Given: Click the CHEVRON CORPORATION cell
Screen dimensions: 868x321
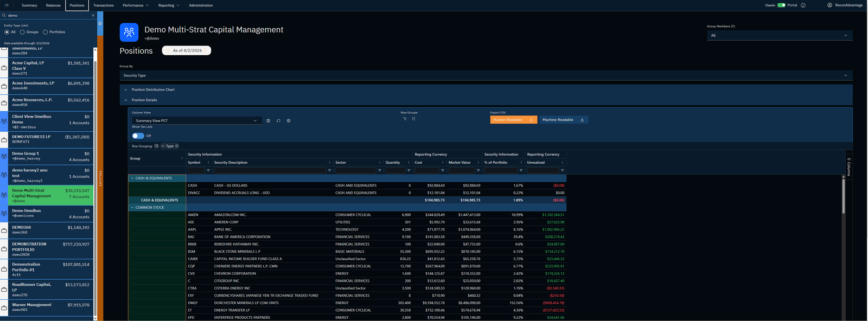Looking at the screenshot, I should click(x=235, y=273).
